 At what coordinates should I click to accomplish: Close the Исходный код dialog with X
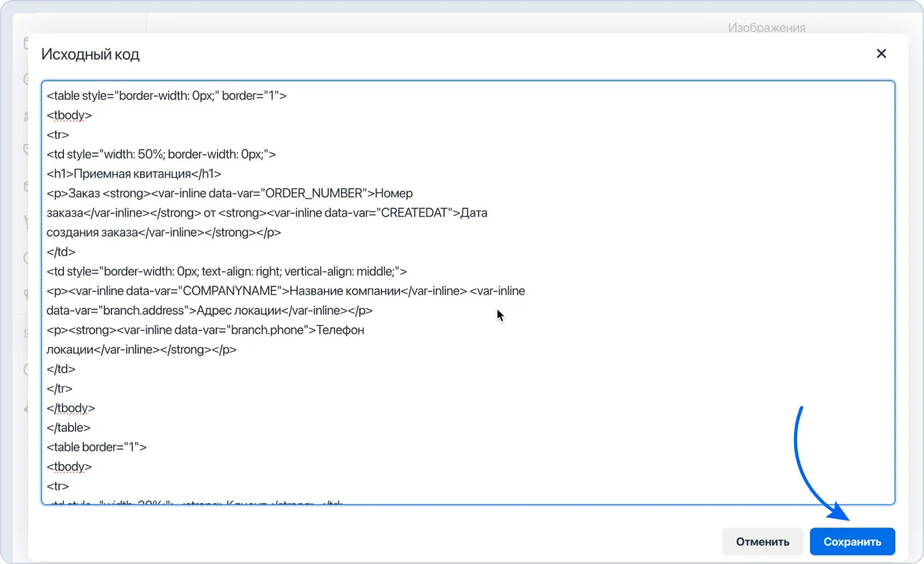(x=881, y=54)
